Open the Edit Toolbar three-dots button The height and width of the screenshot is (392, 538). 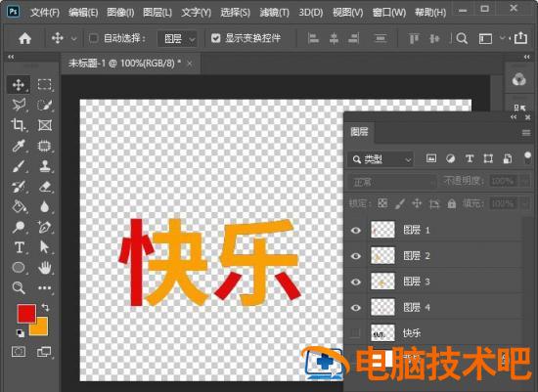click(x=45, y=287)
